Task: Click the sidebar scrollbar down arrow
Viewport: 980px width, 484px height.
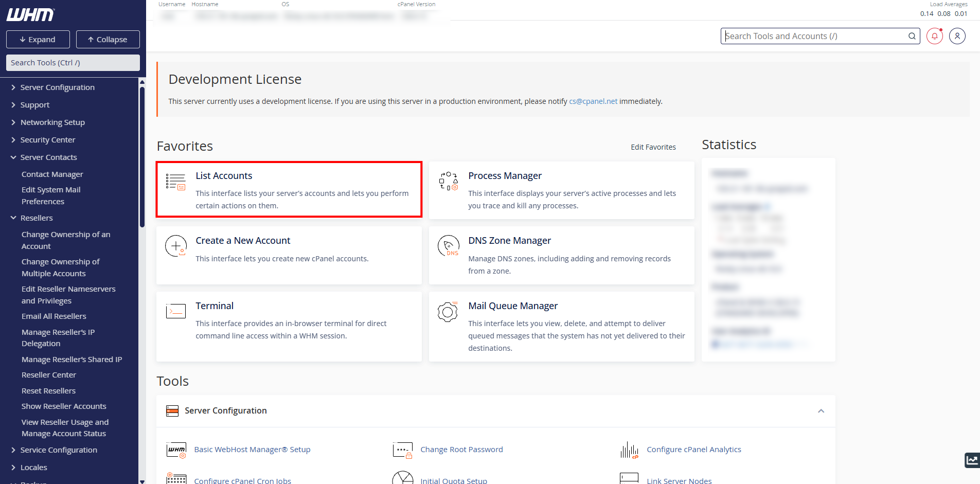Action: click(x=142, y=481)
